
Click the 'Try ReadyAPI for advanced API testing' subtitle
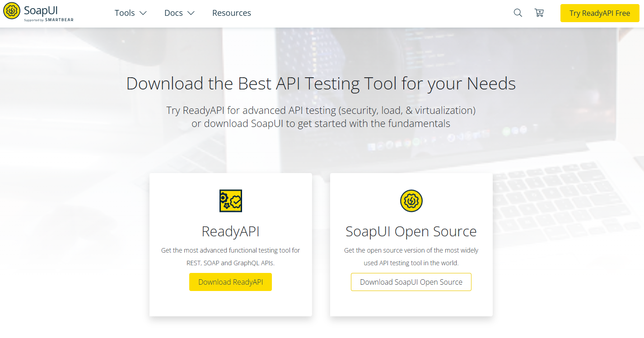coord(321,117)
